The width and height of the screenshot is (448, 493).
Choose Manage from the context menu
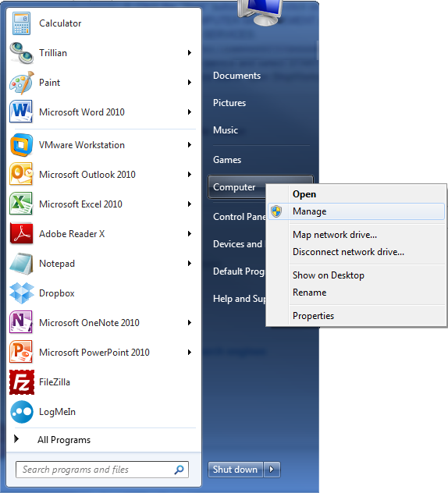[356, 211]
